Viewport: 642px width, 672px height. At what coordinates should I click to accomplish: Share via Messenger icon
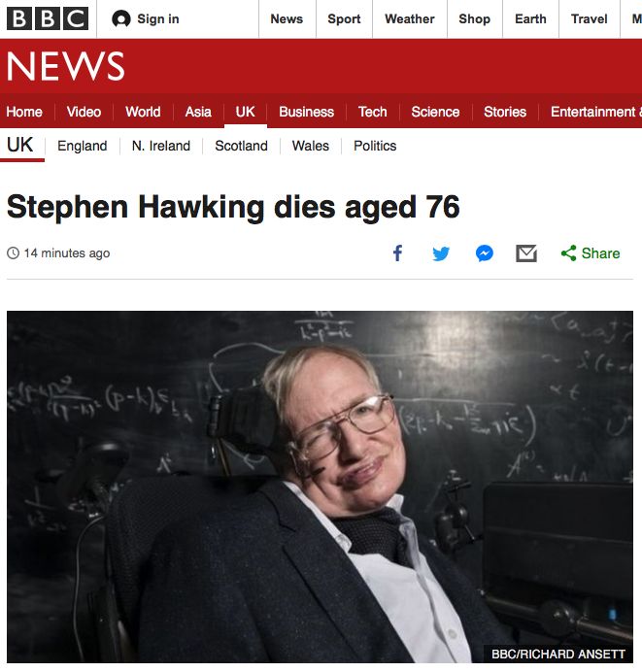(485, 253)
